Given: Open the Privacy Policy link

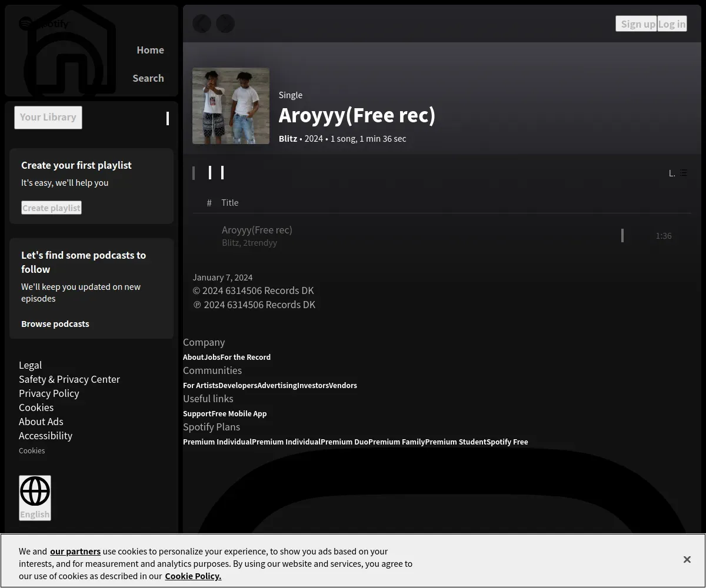Looking at the screenshot, I should 49,393.
